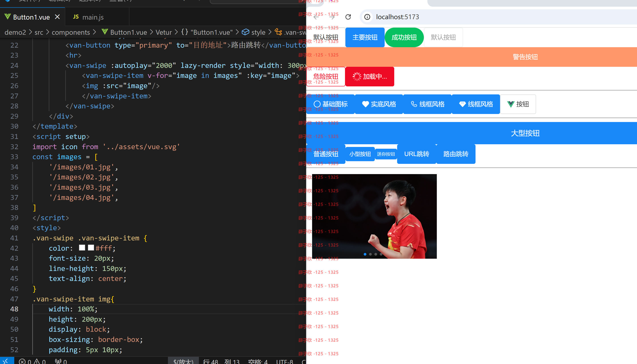
Task: Click the 普通按钮 button
Action: (x=326, y=154)
